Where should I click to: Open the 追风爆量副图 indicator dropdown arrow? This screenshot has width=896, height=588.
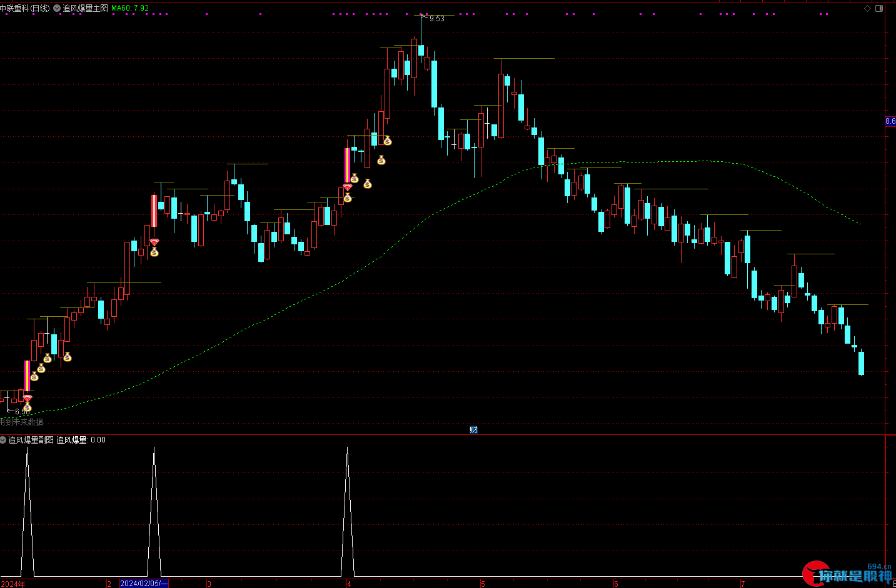click(3, 440)
